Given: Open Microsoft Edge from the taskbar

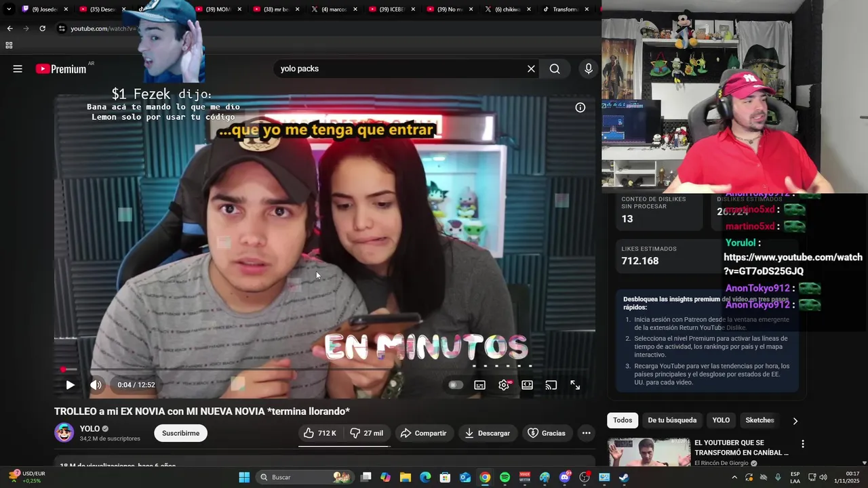Looking at the screenshot, I should [425, 477].
